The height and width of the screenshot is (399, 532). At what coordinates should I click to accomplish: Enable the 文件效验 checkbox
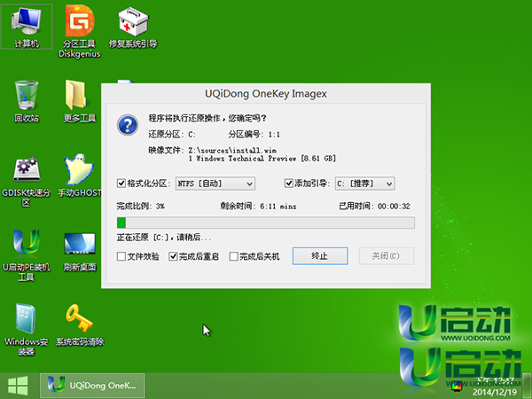coord(121,256)
